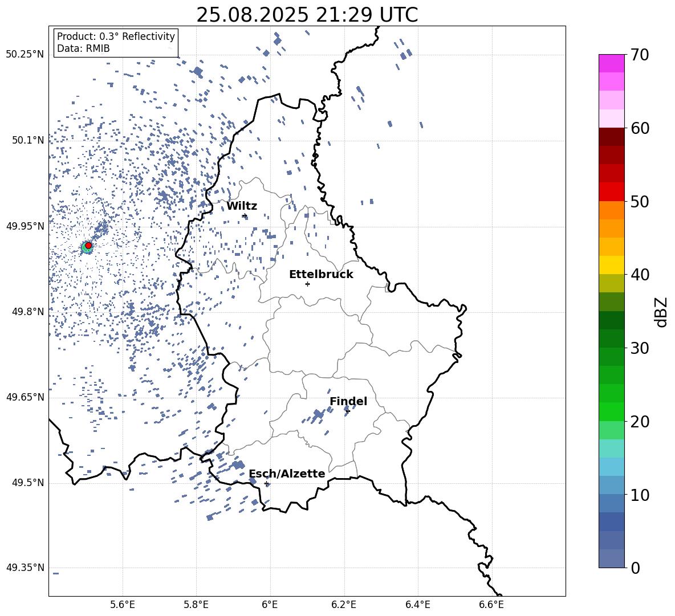Click the bright red 50 dBZ swatch
675x616 pixels.
611,192
